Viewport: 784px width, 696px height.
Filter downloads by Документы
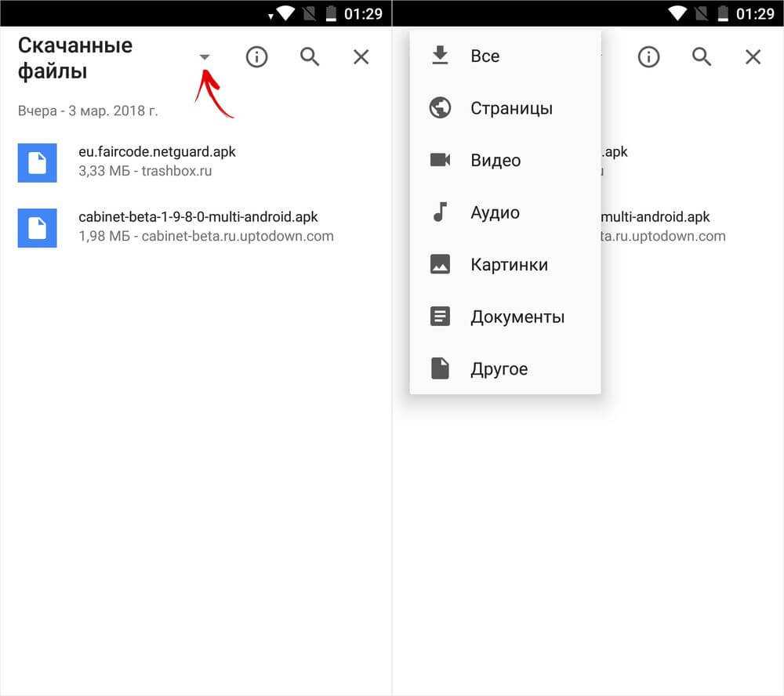coord(517,317)
